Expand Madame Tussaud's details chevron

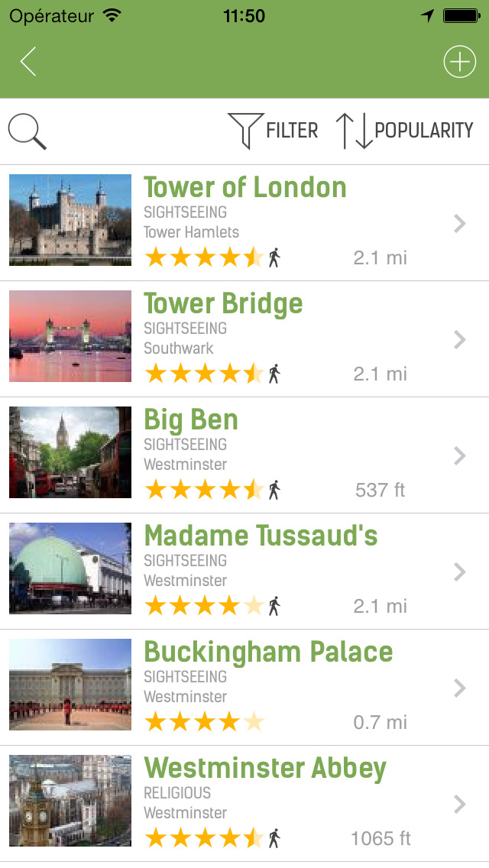459,572
